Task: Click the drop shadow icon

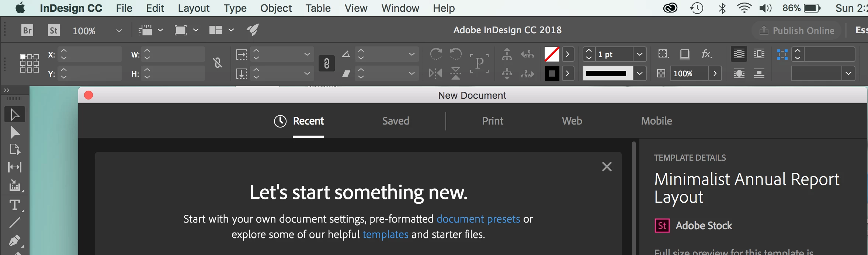Action: coord(685,54)
